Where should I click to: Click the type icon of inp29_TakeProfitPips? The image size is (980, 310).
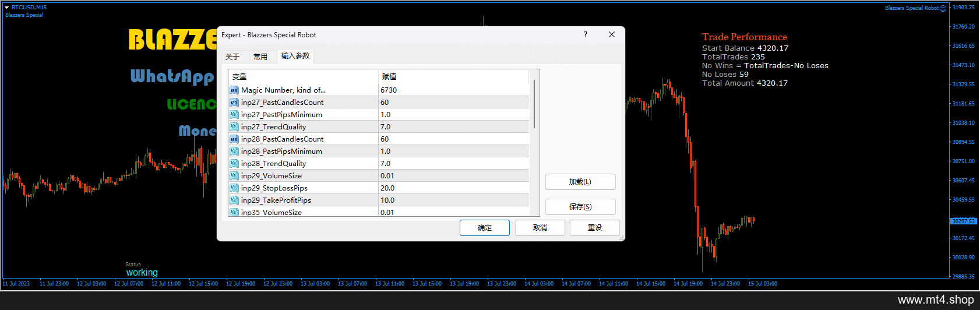[x=234, y=200]
